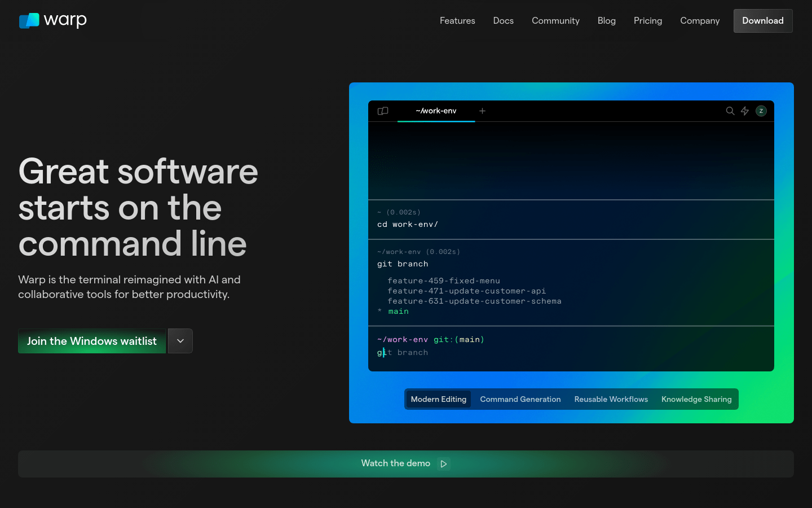812x508 pixels.
Task: Switch to the Command Generation tab
Action: click(520, 399)
